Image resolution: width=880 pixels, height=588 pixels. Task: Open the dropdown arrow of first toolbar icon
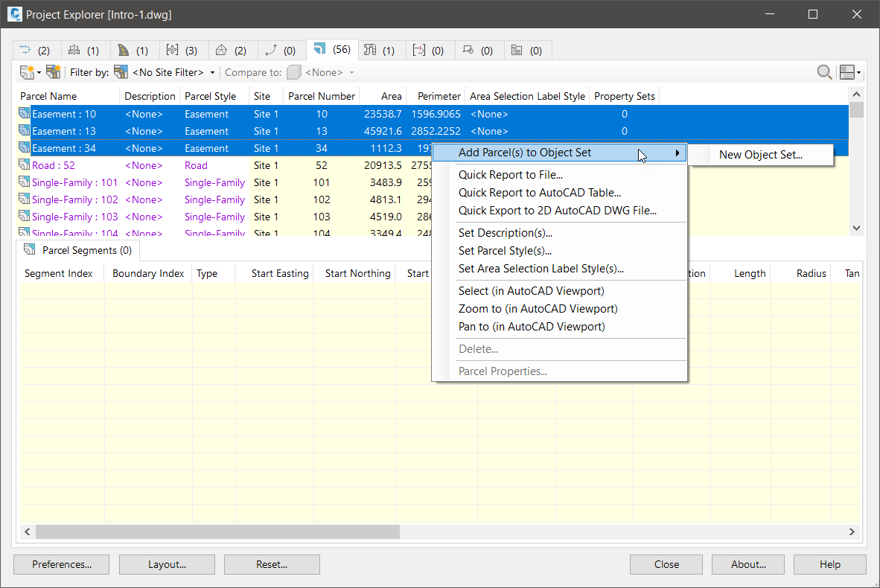pyautogui.click(x=39, y=72)
